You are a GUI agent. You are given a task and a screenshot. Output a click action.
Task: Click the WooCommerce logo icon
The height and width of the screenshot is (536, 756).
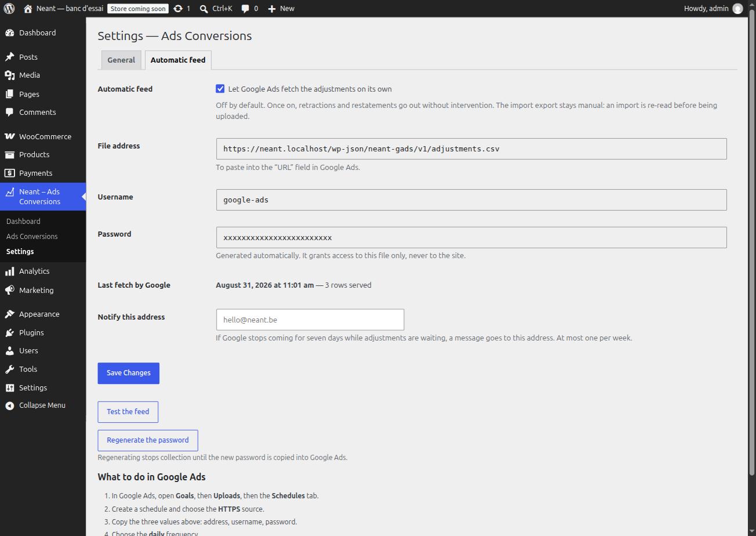point(10,136)
